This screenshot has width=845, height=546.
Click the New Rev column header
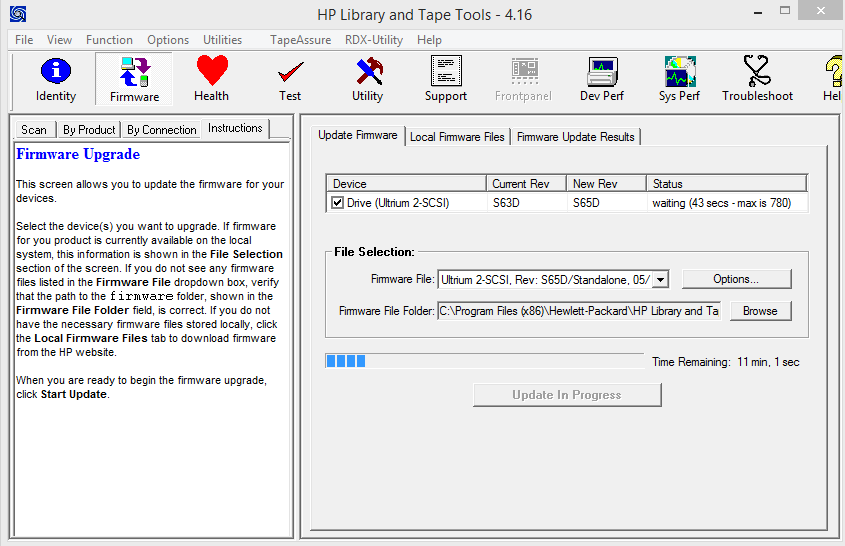coord(607,184)
